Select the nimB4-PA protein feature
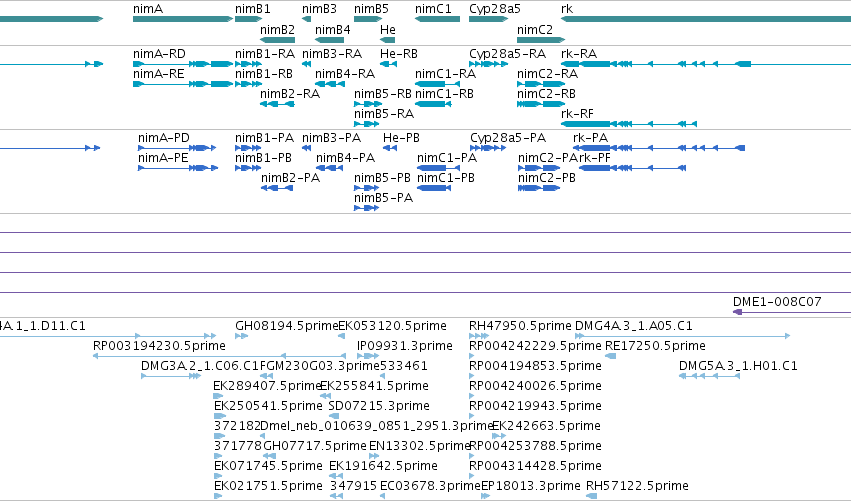This screenshot has width=851, height=501. 329,168
